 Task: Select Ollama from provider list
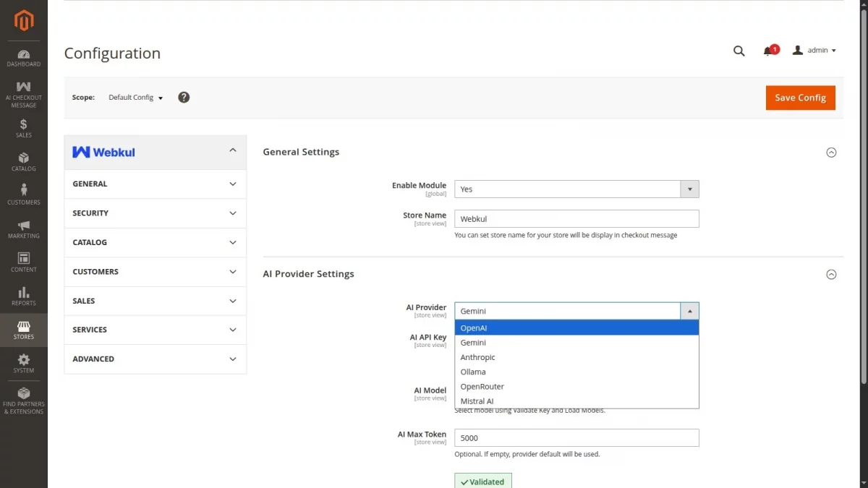pos(576,372)
